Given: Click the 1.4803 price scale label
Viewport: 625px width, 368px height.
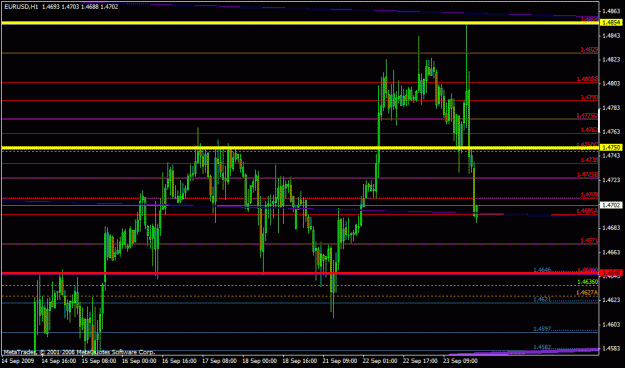Looking at the screenshot, I should click(611, 84).
